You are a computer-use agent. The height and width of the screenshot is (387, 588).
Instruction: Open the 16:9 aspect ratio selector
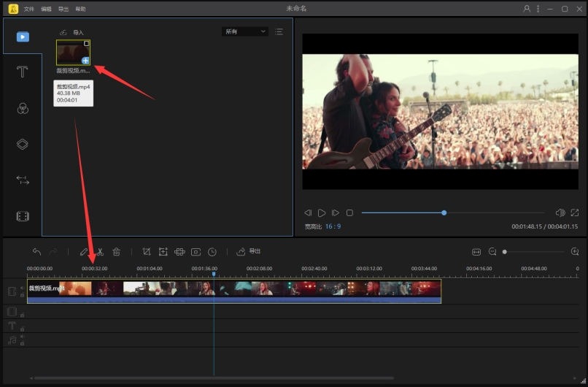pyautogui.click(x=333, y=227)
